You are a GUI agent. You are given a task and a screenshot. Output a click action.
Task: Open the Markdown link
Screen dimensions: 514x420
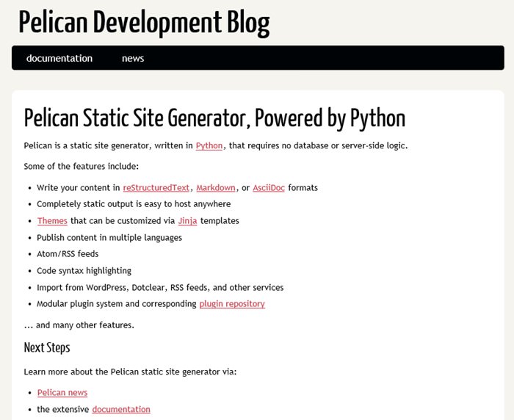[216, 188]
